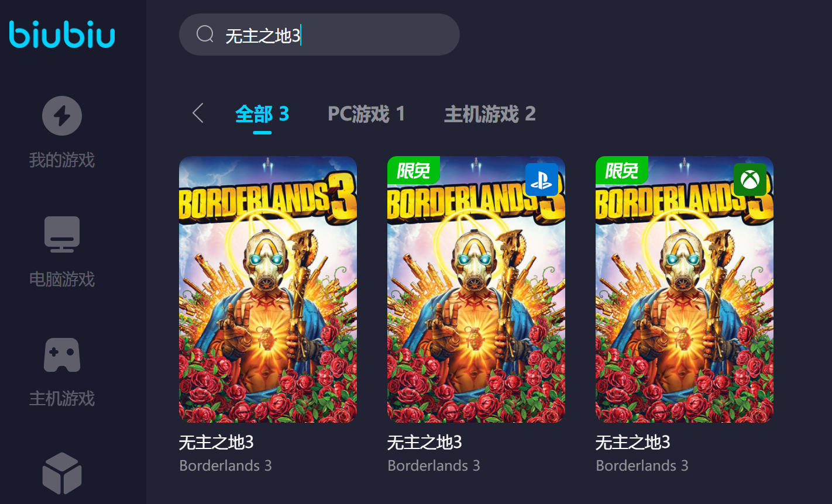Go back with the left chevron
Screen dimensions: 832x504
(198, 113)
